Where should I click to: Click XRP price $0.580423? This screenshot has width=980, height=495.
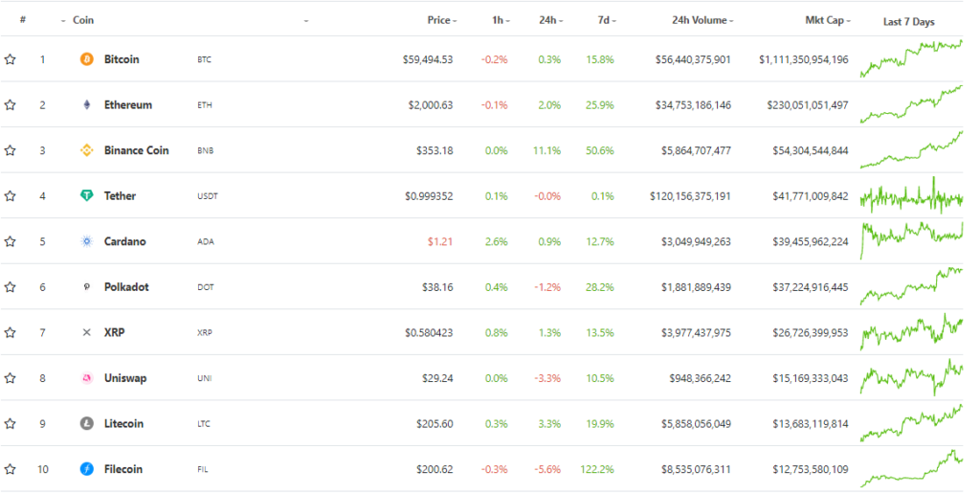coord(429,332)
